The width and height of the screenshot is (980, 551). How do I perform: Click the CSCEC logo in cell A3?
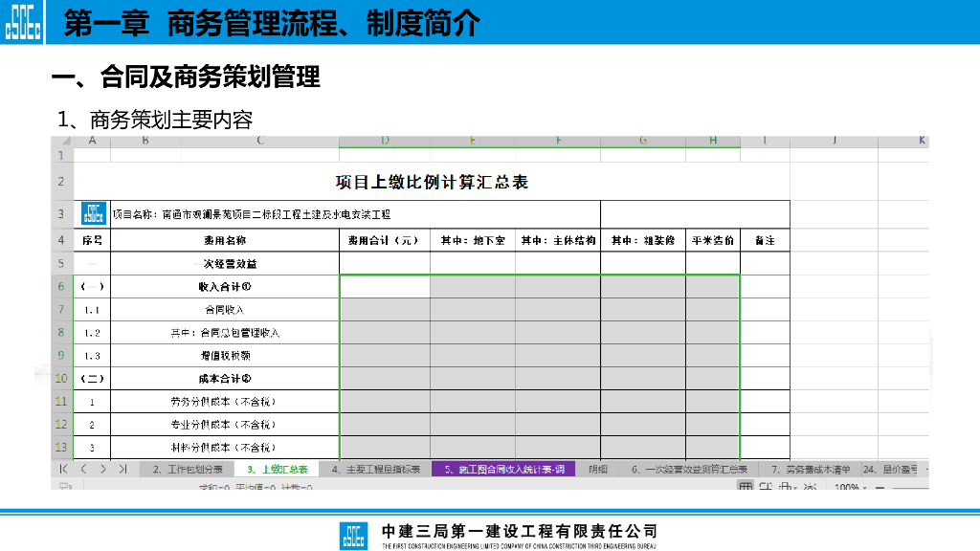[x=93, y=214]
